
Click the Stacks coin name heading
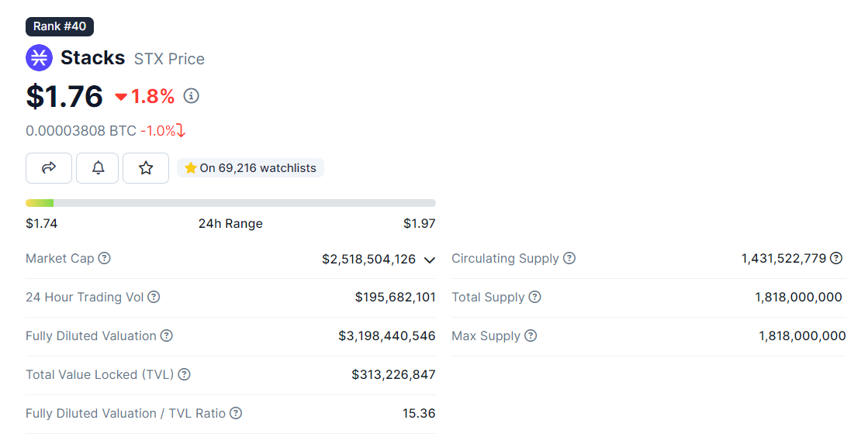point(92,58)
